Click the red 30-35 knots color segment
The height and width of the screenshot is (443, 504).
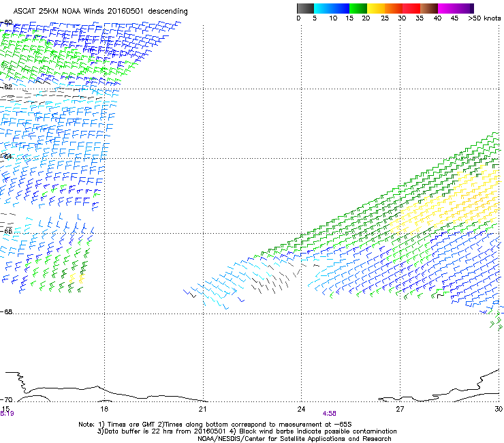pos(411,8)
